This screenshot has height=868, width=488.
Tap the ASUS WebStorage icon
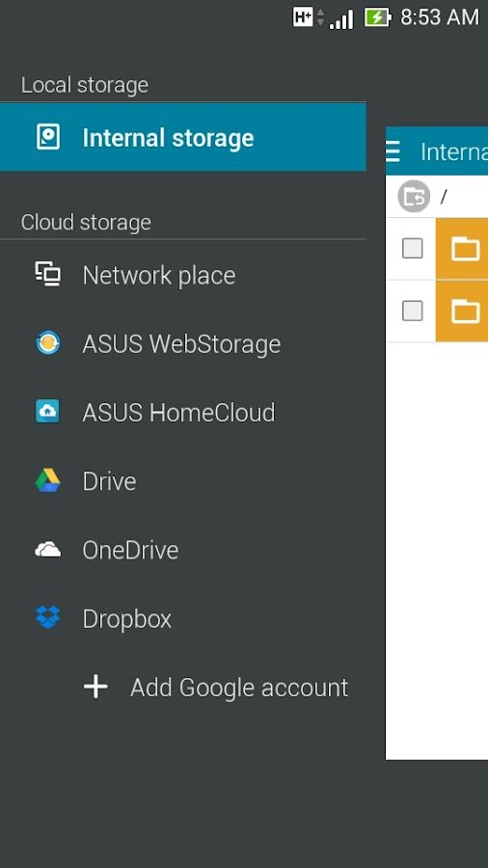[x=48, y=342]
